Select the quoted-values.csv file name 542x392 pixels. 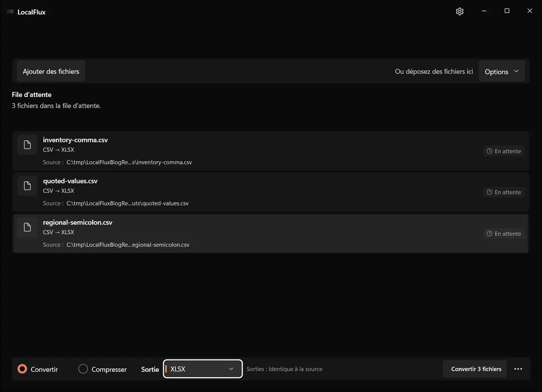[70, 181]
